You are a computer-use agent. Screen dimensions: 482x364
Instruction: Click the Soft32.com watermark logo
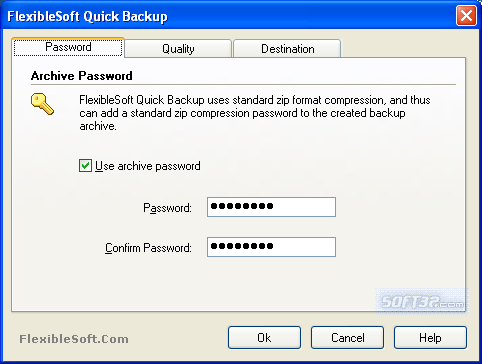pyautogui.click(x=422, y=302)
